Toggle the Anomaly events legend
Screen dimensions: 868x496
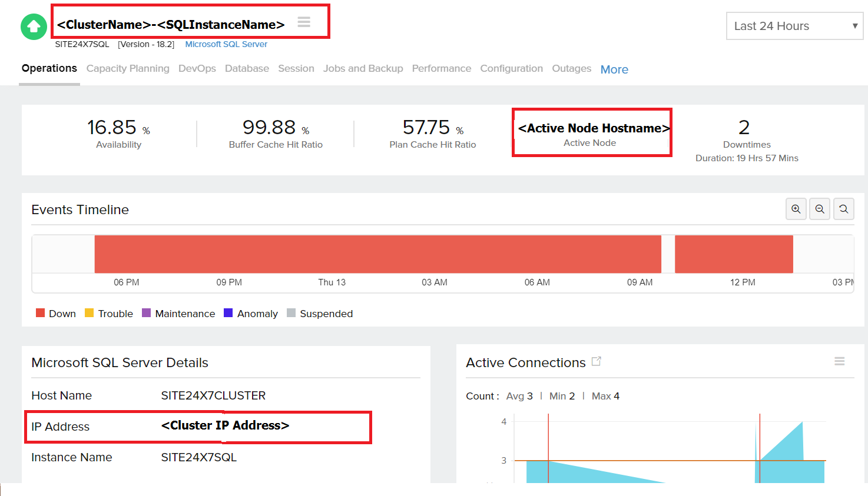click(251, 313)
